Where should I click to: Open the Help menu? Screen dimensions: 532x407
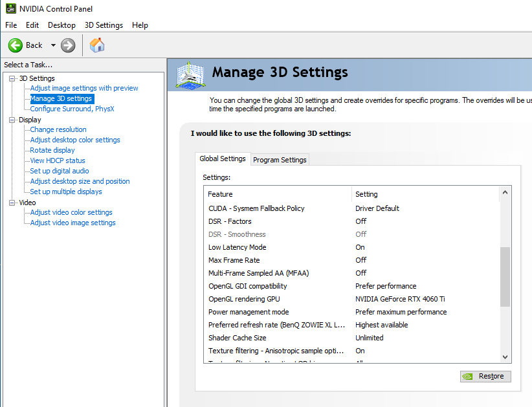pos(140,25)
